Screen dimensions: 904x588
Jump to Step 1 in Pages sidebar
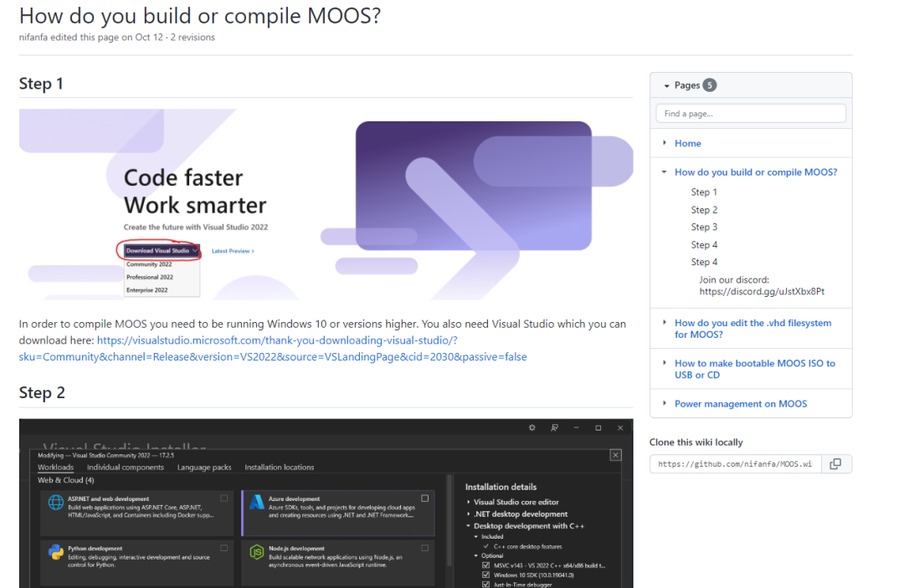point(704,192)
